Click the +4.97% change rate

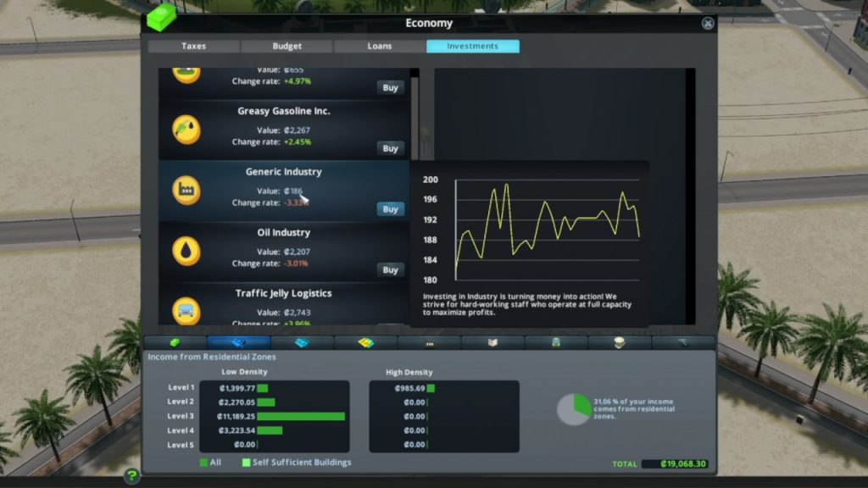click(298, 81)
